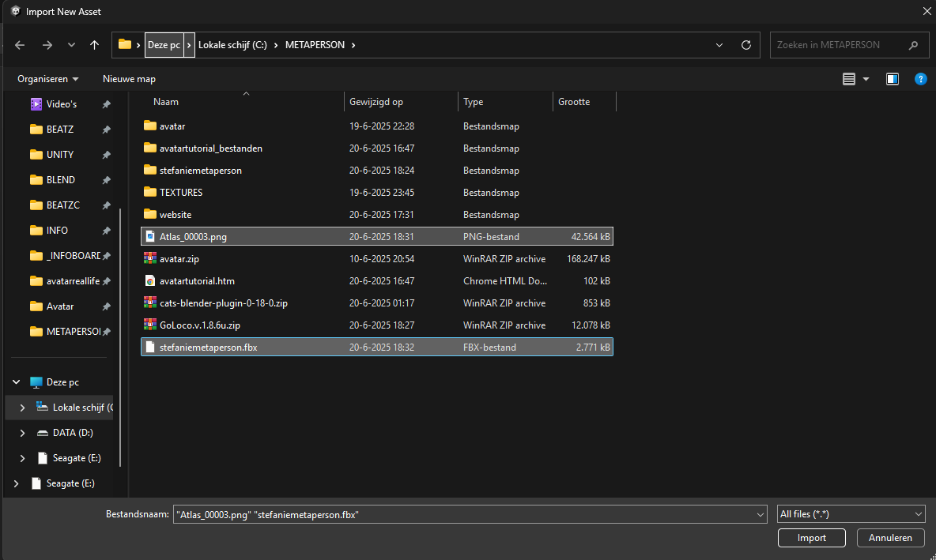The height and width of the screenshot is (560, 936).
Task: Click the Zoeken in METAPERSON search box
Action: pyautogui.click(x=840, y=45)
